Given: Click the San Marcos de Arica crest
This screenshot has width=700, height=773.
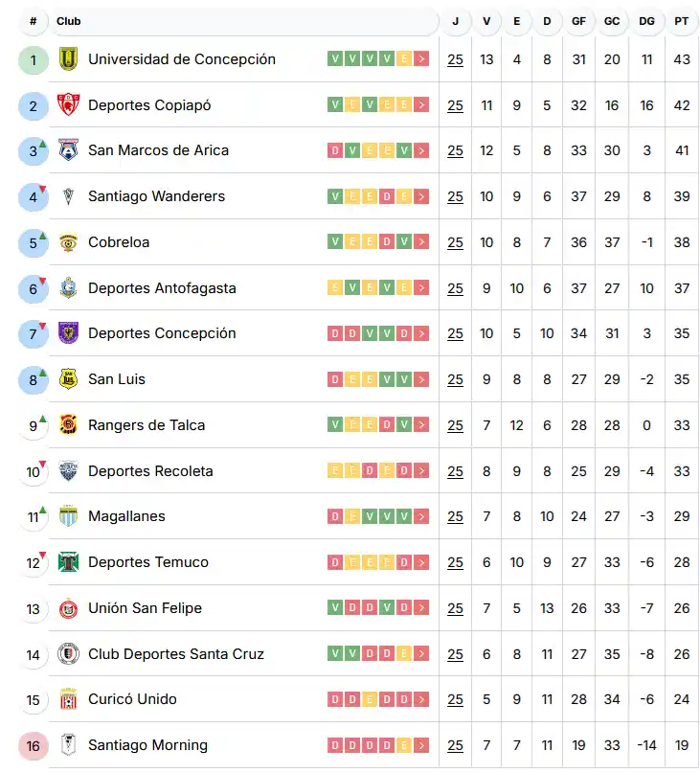Looking at the screenshot, I should [66, 150].
